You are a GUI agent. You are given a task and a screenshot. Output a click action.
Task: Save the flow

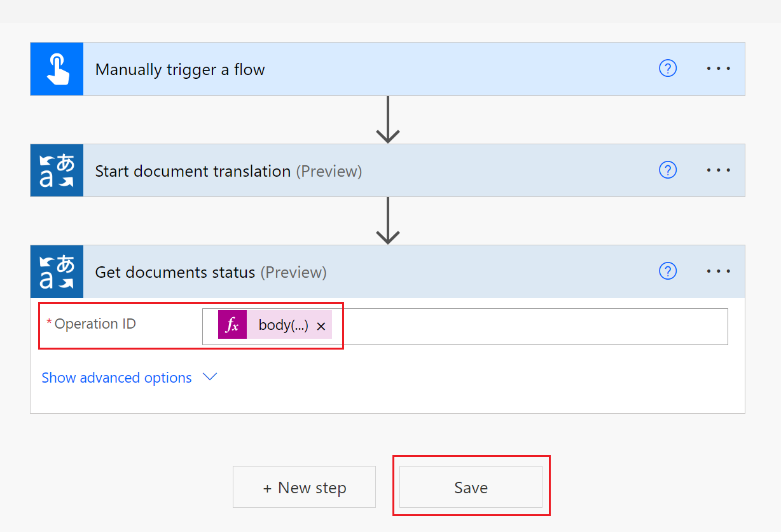pos(471,487)
